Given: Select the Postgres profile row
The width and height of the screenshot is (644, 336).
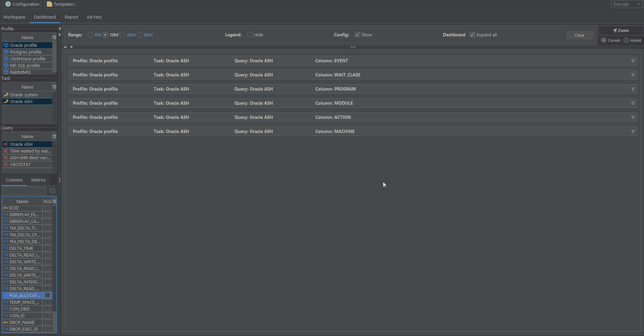Looking at the screenshot, I should 28,52.
